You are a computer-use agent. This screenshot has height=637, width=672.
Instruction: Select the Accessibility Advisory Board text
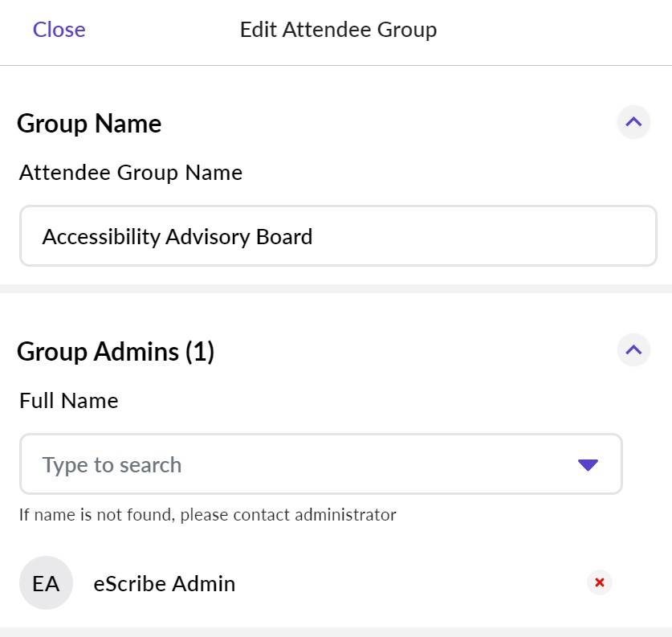[177, 236]
